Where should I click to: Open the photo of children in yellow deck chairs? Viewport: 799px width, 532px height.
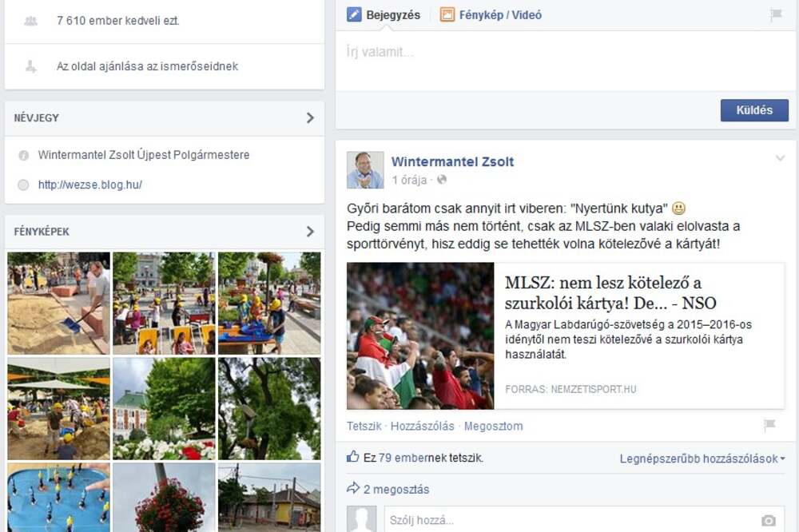(x=164, y=304)
